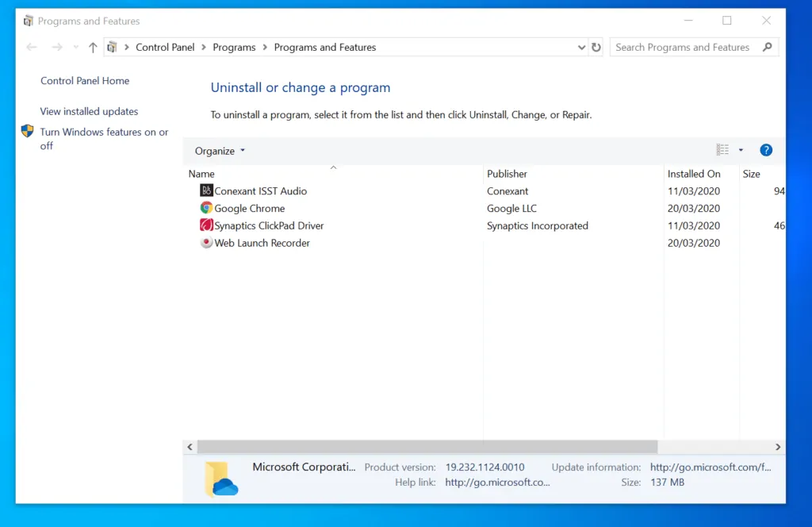Click the Web Launch Recorder icon
Image resolution: width=812 pixels, height=527 pixels.
tap(207, 243)
